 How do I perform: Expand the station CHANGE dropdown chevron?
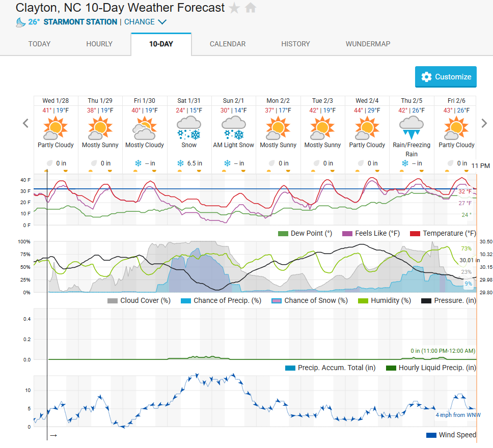(162, 22)
